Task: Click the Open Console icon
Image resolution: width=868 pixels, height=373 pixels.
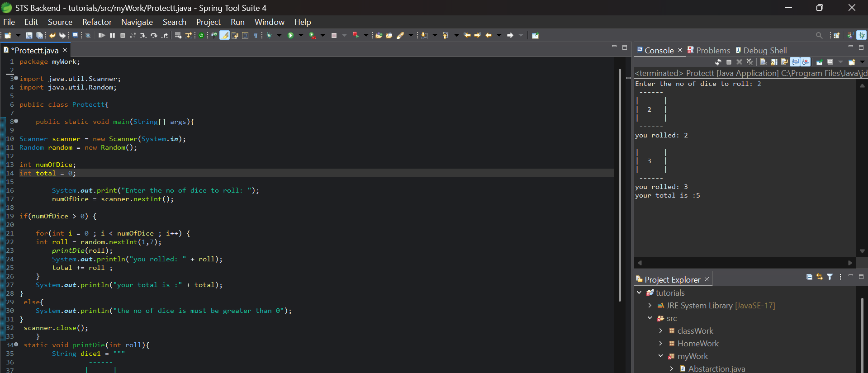Action: (852, 62)
